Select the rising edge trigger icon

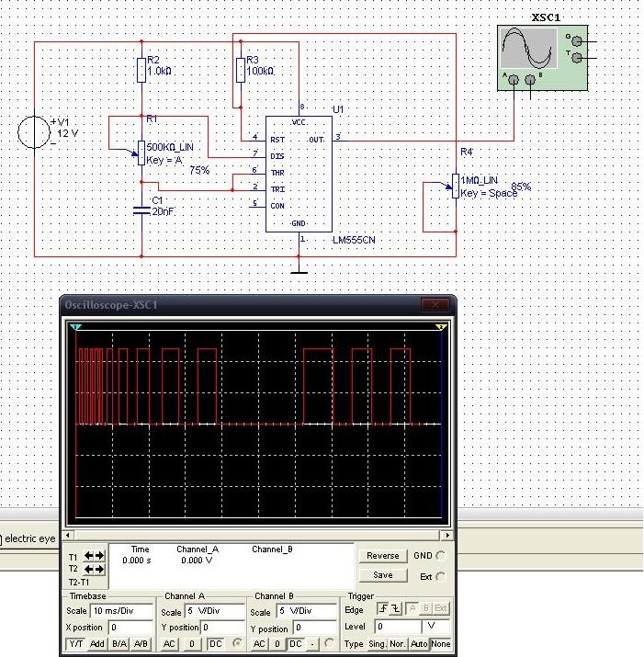pyautogui.click(x=385, y=609)
